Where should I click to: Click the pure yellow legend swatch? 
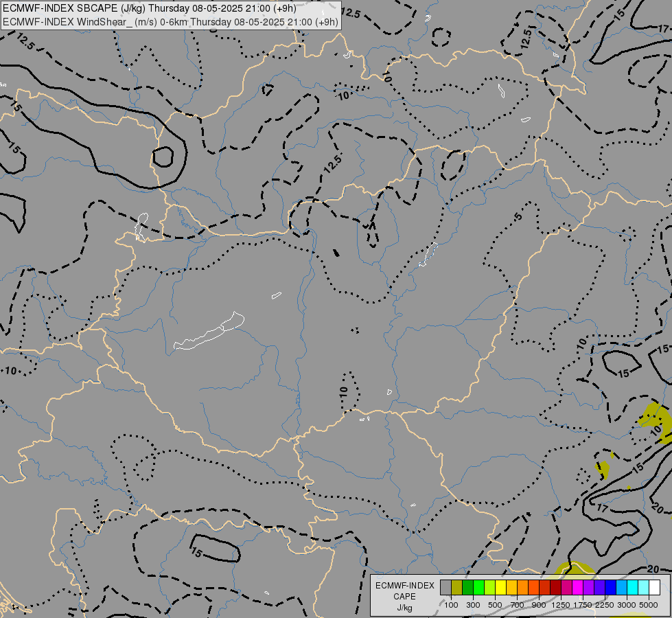(501, 588)
